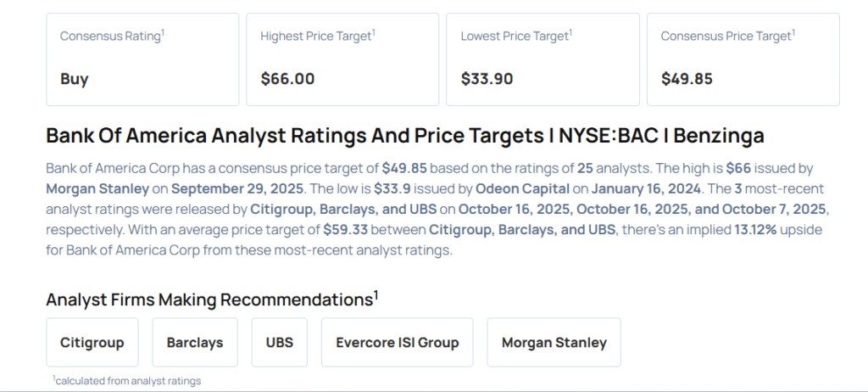
Task: Click the "Buy" consensus rating value
Action: coord(75,79)
